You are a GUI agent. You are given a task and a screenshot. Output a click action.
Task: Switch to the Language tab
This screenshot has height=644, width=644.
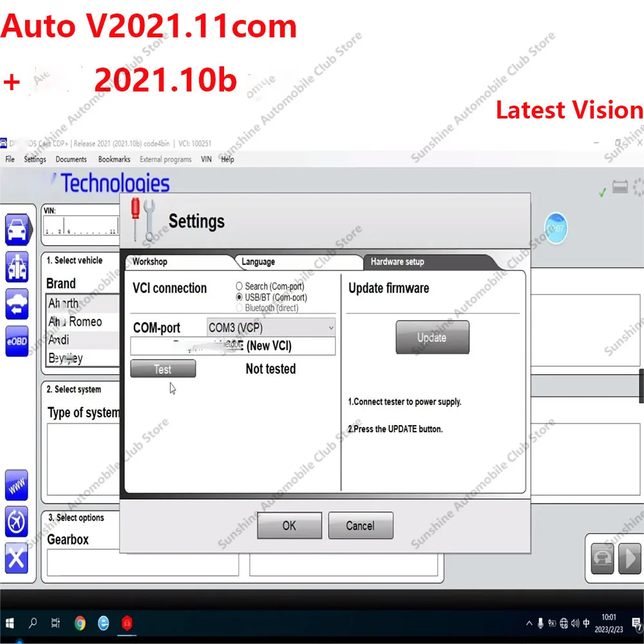299,261
